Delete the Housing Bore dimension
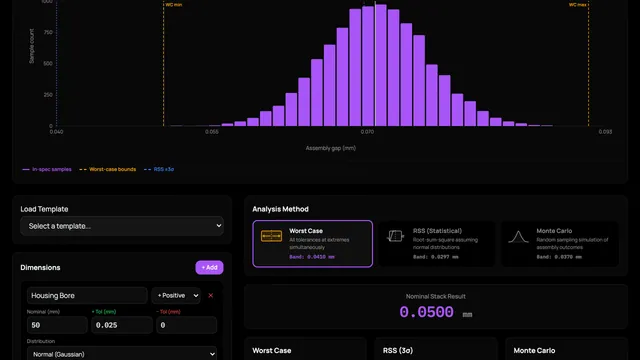The image size is (640, 360). (x=211, y=296)
